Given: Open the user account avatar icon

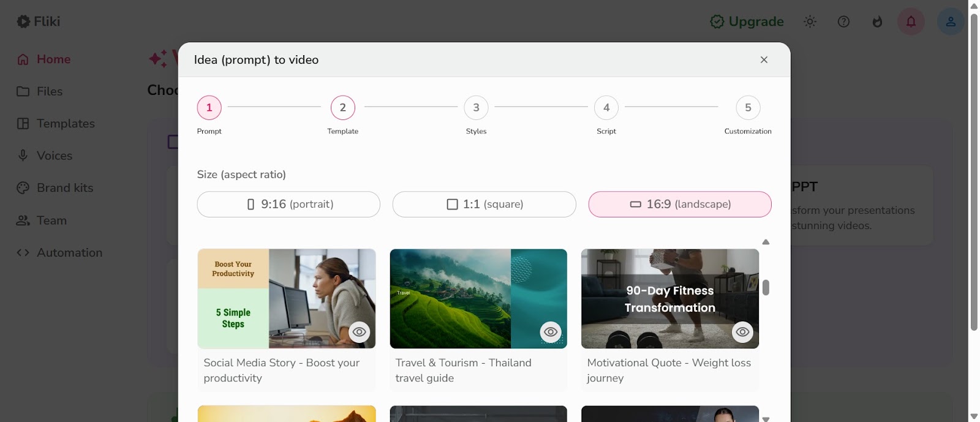Looking at the screenshot, I should [x=951, y=21].
